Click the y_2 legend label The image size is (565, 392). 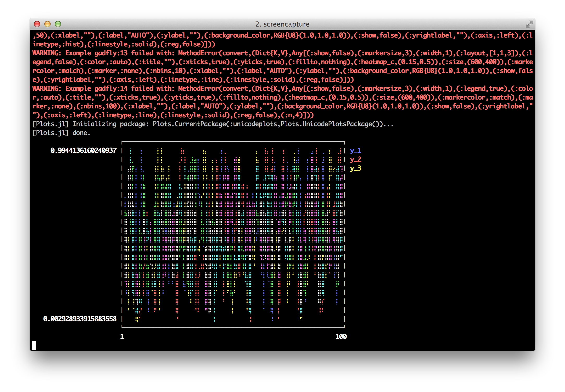[x=355, y=160]
